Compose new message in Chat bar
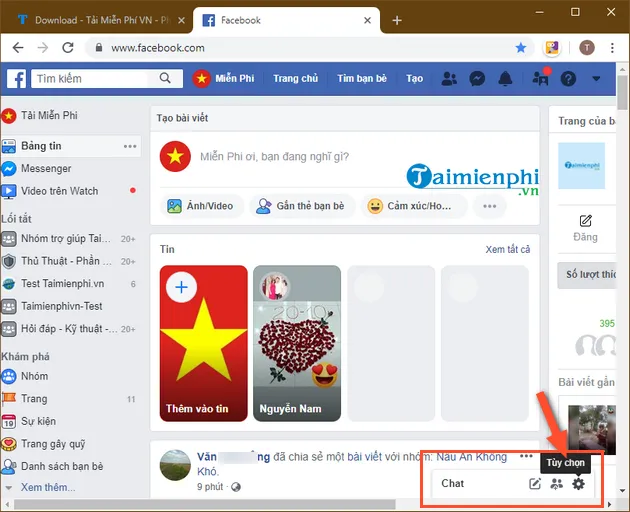This screenshot has height=512, width=630. coord(535,483)
